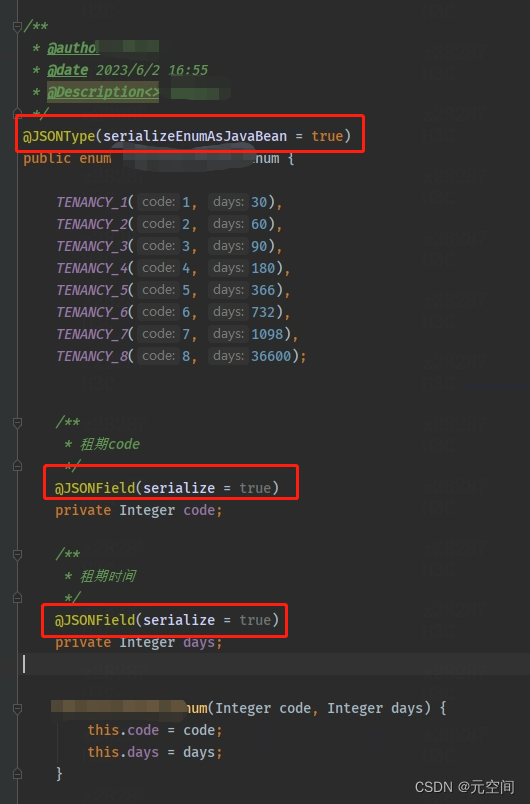530x804 pixels.
Task: Click the private keyword of the code field
Action: point(83,511)
